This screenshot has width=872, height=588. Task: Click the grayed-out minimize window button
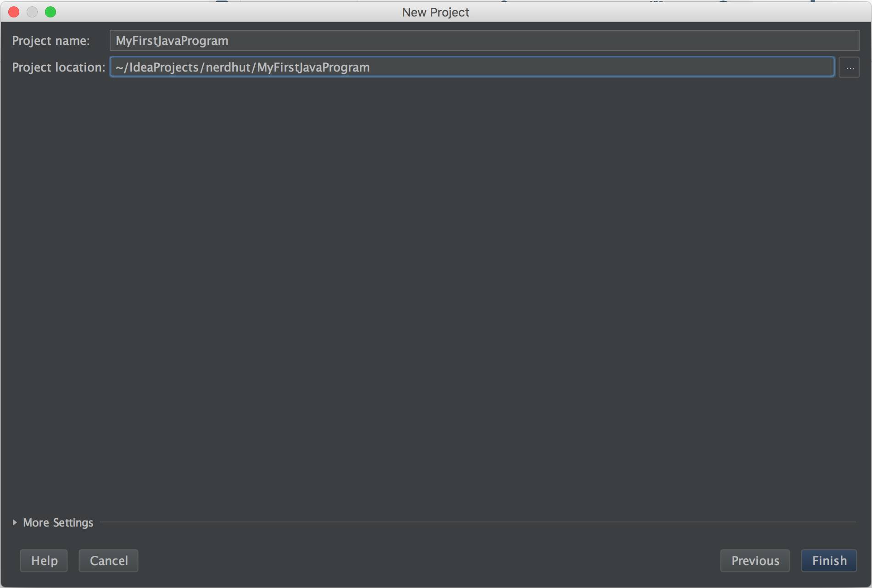[x=32, y=12]
